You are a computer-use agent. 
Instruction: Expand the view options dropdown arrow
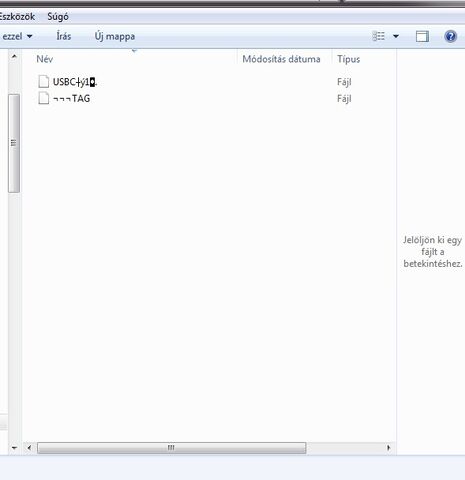click(396, 36)
